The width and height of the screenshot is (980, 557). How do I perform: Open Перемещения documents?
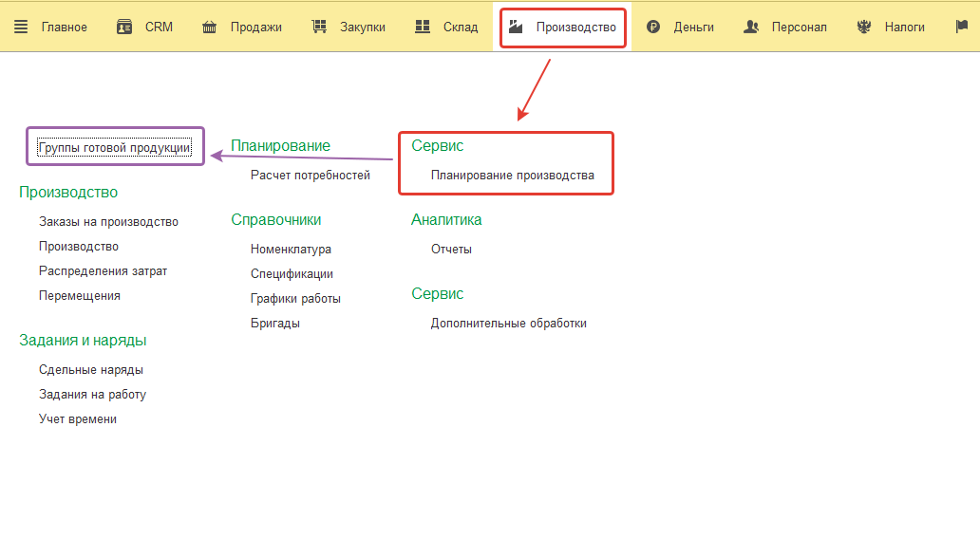tap(80, 295)
